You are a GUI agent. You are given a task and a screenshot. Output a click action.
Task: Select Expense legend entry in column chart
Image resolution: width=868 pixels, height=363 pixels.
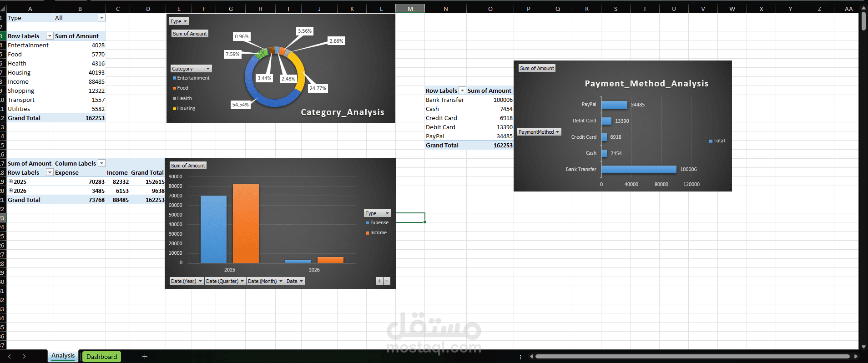coord(377,223)
